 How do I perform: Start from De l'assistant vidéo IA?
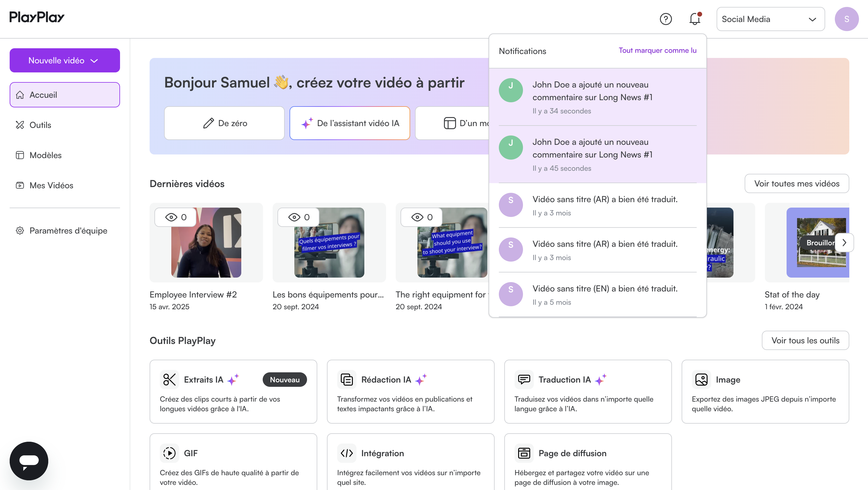tap(350, 123)
